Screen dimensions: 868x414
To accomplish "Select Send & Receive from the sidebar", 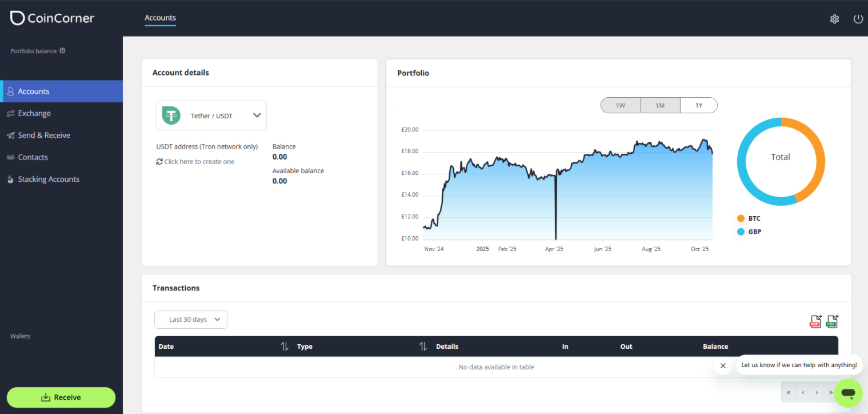I will pos(44,135).
